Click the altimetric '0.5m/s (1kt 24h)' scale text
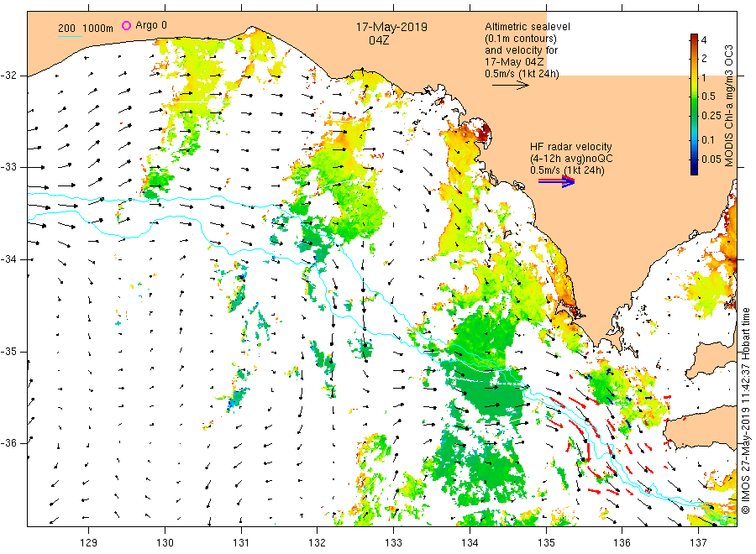This screenshot has height=554, width=756. pos(522,74)
